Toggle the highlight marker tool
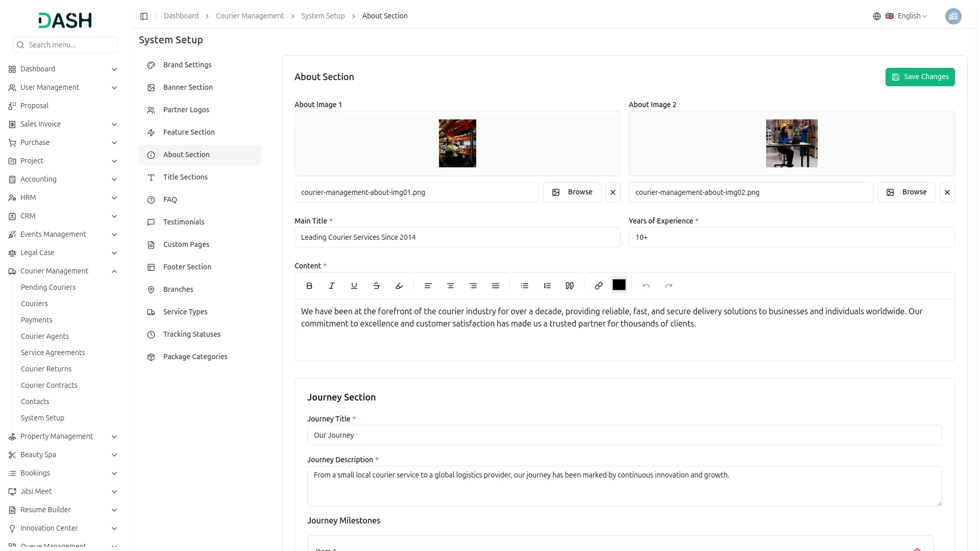 (x=399, y=286)
